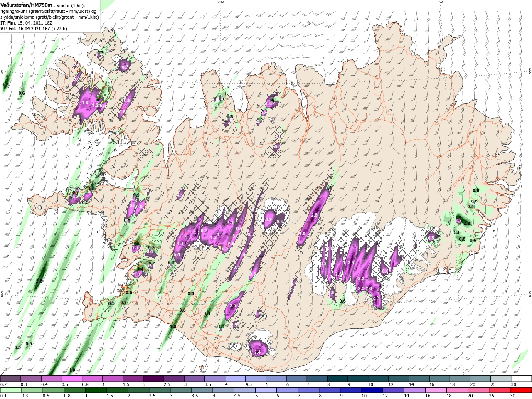Pick the pale grey snow swatch between 25 and 30

click(501, 379)
